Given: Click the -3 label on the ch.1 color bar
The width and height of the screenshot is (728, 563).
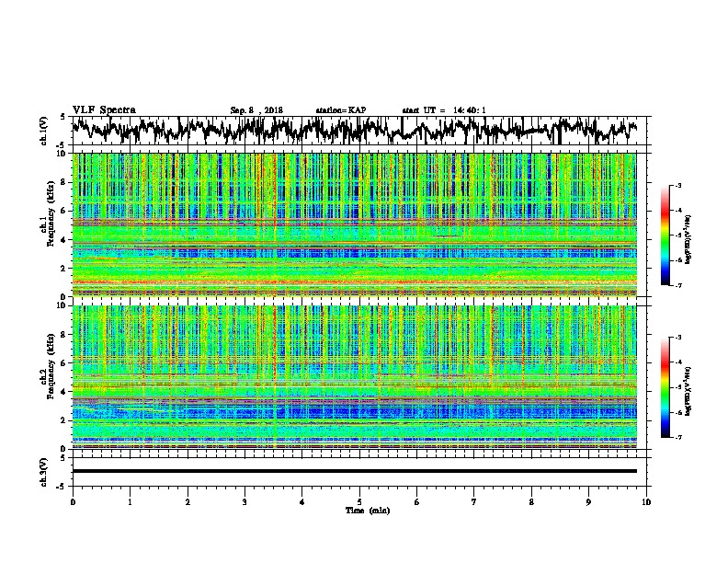Looking at the screenshot, I should [x=677, y=185].
